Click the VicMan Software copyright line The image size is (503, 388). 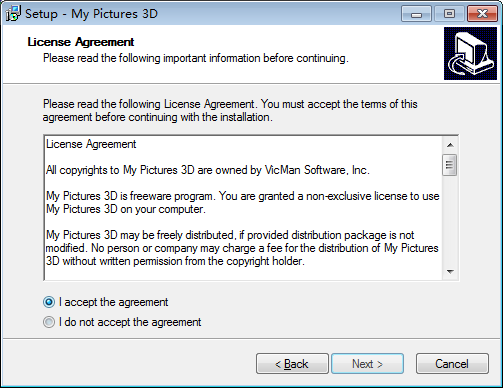pyautogui.click(x=208, y=170)
